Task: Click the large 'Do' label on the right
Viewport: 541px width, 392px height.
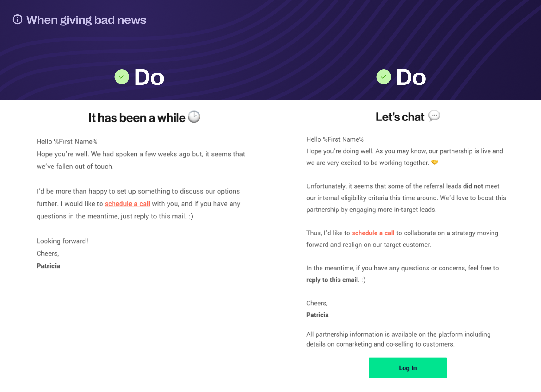Action: pyautogui.click(x=411, y=77)
